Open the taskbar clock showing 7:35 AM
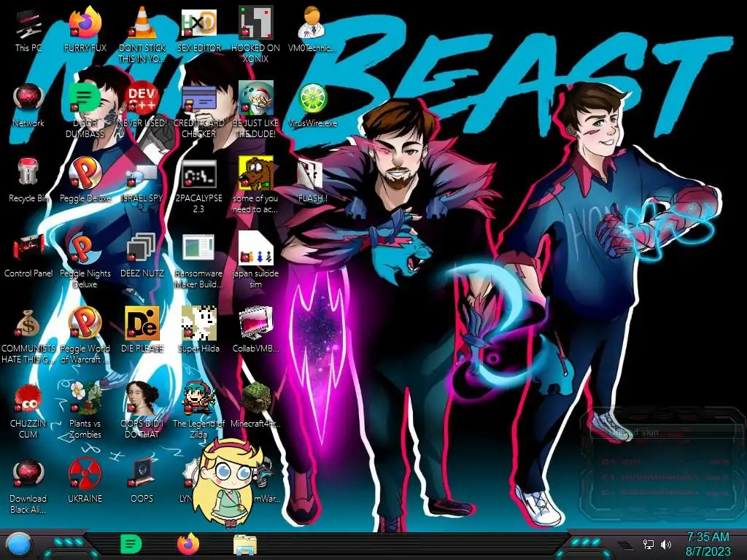 [708, 544]
